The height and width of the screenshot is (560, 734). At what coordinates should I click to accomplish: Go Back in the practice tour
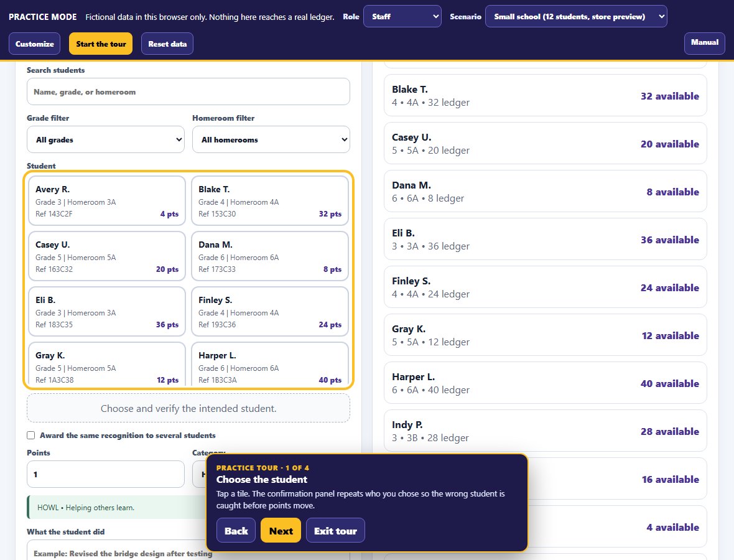tap(236, 531)
